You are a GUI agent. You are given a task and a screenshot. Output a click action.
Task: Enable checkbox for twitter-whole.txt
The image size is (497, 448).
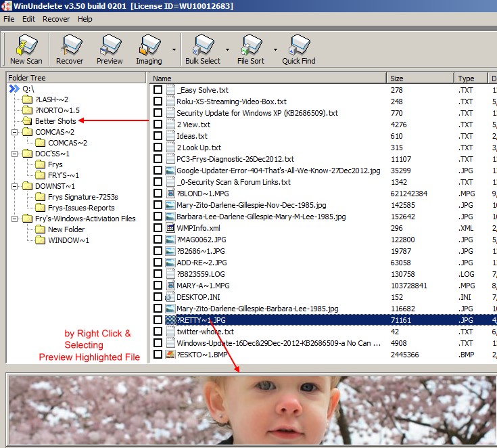tap(158, 332)
